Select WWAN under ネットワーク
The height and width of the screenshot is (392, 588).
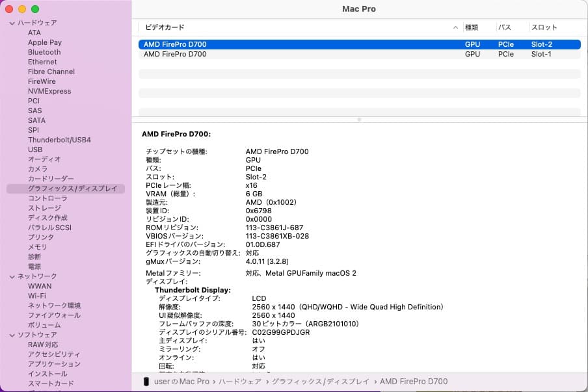click(x=40, y=286)
